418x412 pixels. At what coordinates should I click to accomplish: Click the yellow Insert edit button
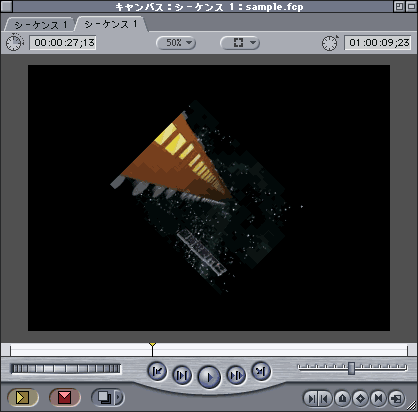click(23, 397)
